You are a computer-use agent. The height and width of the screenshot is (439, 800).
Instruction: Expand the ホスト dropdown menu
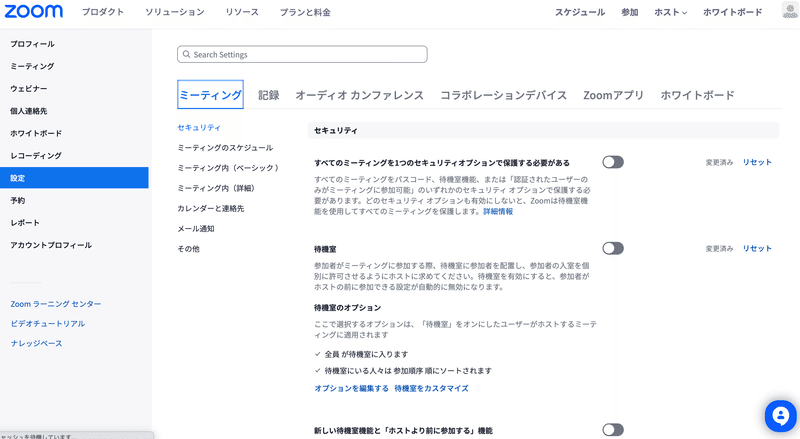pyautogui.click(x=670, y=12)
